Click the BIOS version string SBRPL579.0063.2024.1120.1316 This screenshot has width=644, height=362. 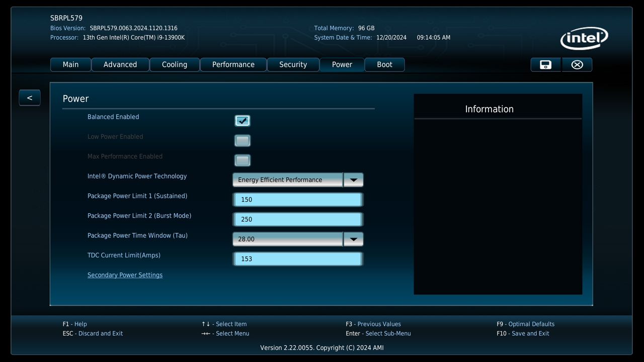click(133, 28)
